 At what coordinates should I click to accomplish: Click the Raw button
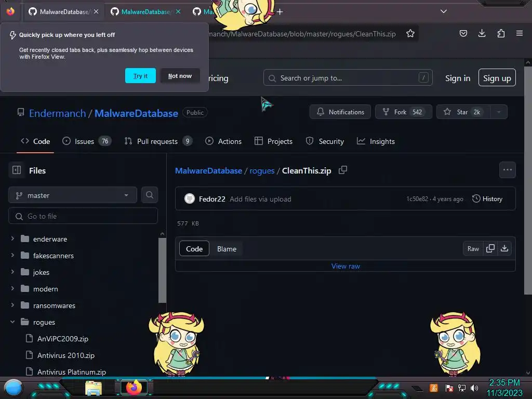coord(473,249)
